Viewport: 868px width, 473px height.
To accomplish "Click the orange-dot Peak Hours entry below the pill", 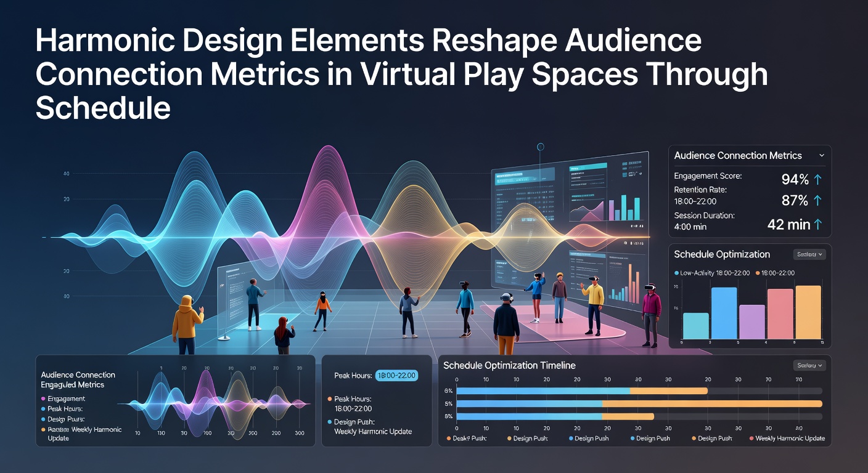I will click(350, 403).
